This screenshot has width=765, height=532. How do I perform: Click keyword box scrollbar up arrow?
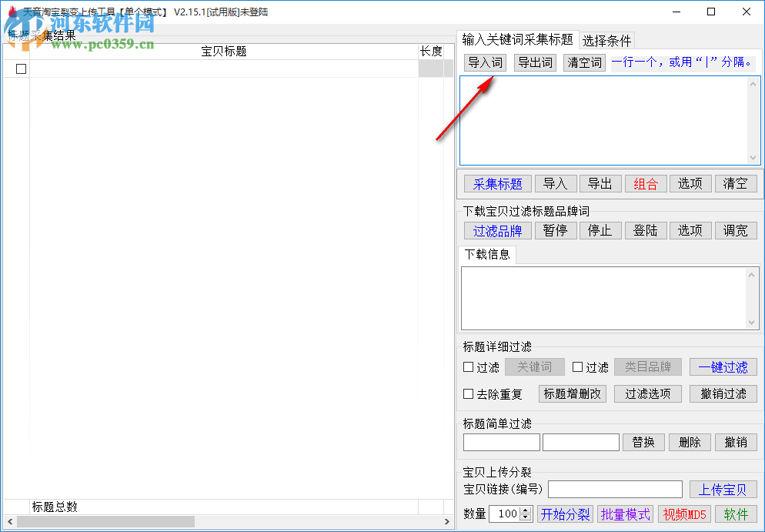(753, 85)
